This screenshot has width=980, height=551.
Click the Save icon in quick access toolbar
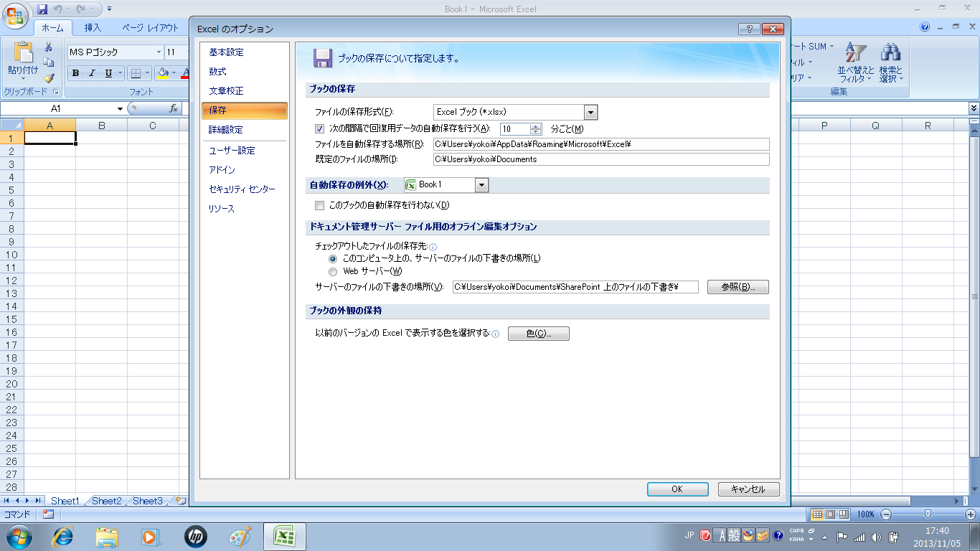coord(42,9)
